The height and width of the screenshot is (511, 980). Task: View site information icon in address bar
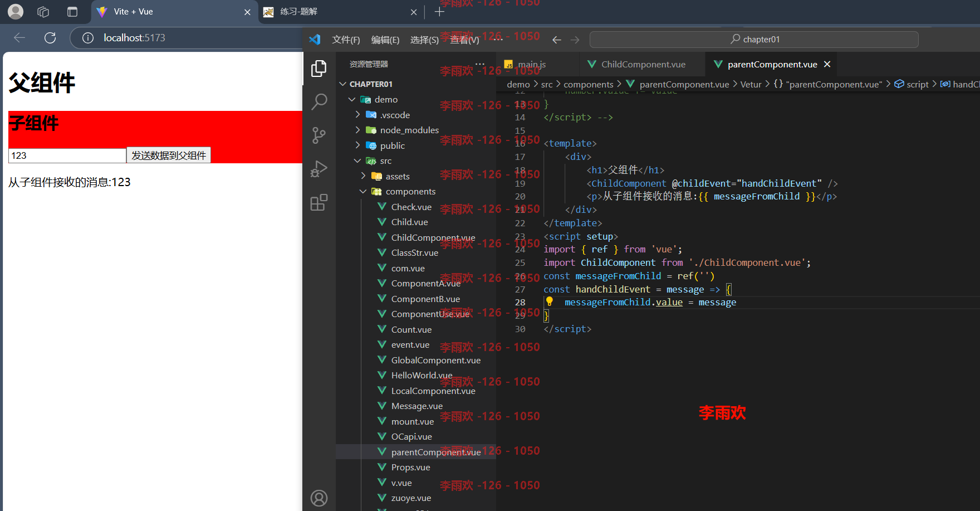coord(87,37)
